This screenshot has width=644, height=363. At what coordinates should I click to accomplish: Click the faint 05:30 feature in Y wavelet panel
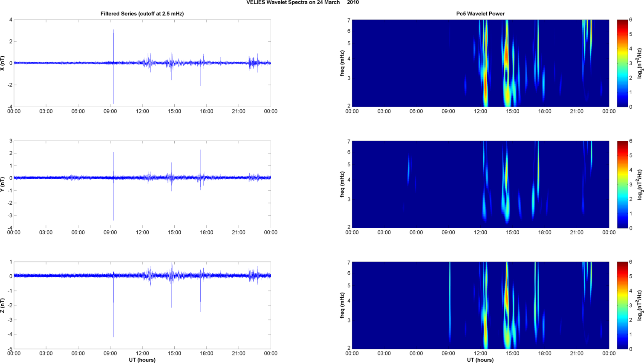point(408,169)
